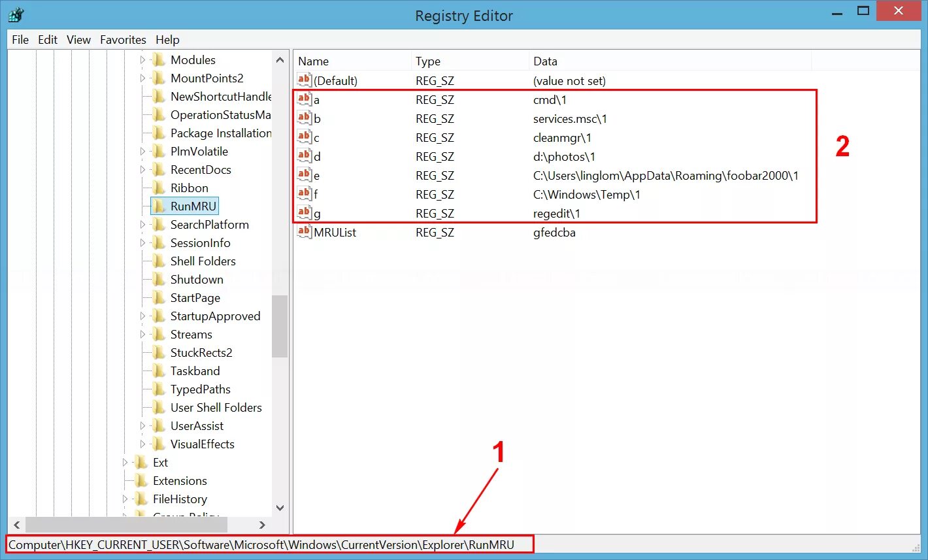Click the string icon of the (Default) value
The image size is (928, 560).
[x=305, y=80]
